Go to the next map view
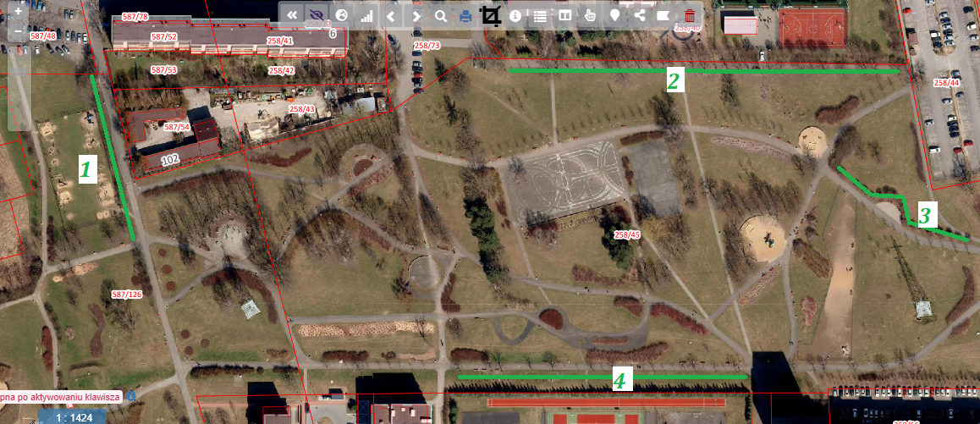 click(x=416, y=15)
